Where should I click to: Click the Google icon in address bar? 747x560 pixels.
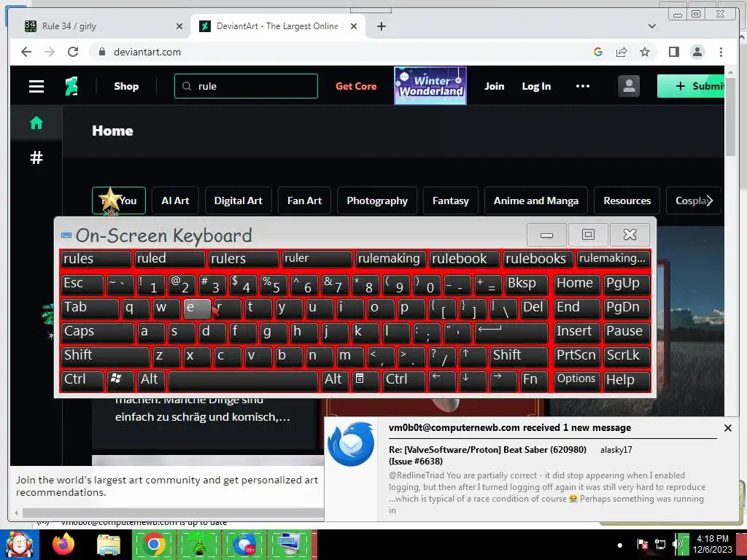(x=598, y=52)
